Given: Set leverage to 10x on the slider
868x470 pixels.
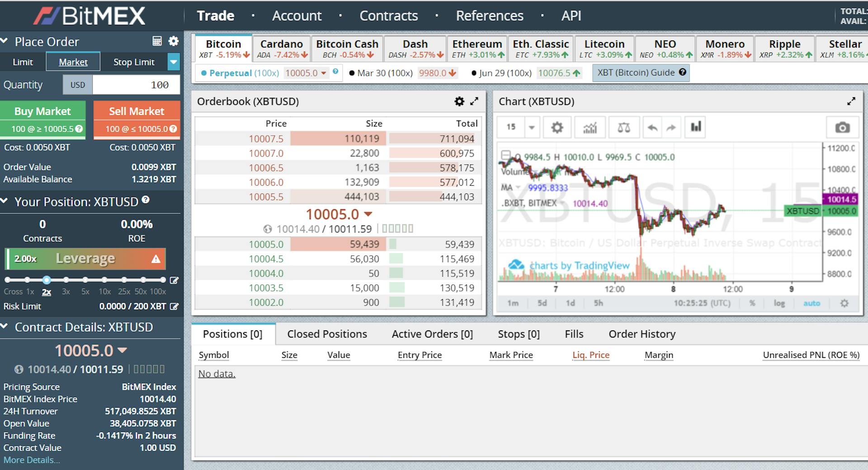Looking at the screenshot, I should [x=105, y=279].
